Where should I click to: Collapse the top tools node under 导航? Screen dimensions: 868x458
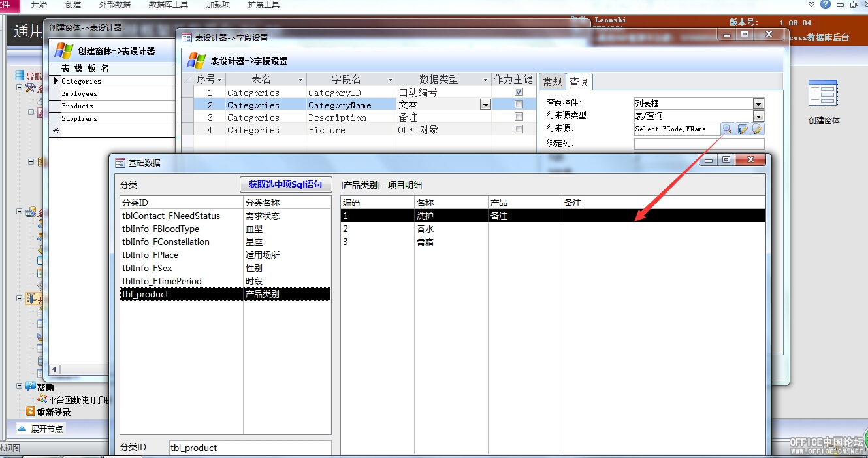point(20,88)
